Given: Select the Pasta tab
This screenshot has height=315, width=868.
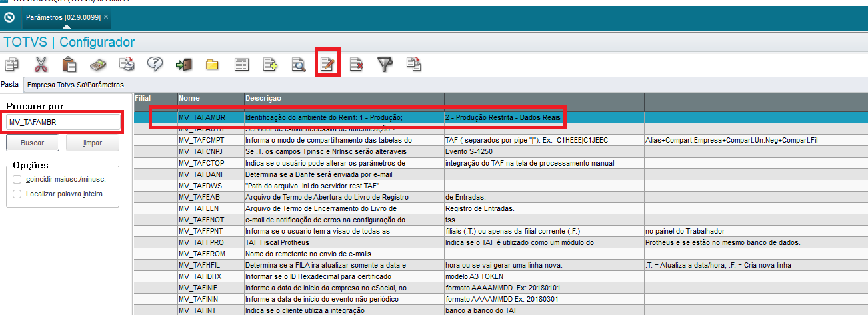Looking at the screenshot, I should click(9, 85).
